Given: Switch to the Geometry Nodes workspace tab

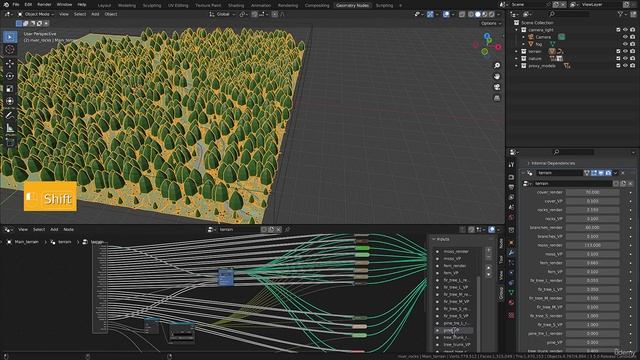Looking at the screenshot, I should tap(352, 6).
